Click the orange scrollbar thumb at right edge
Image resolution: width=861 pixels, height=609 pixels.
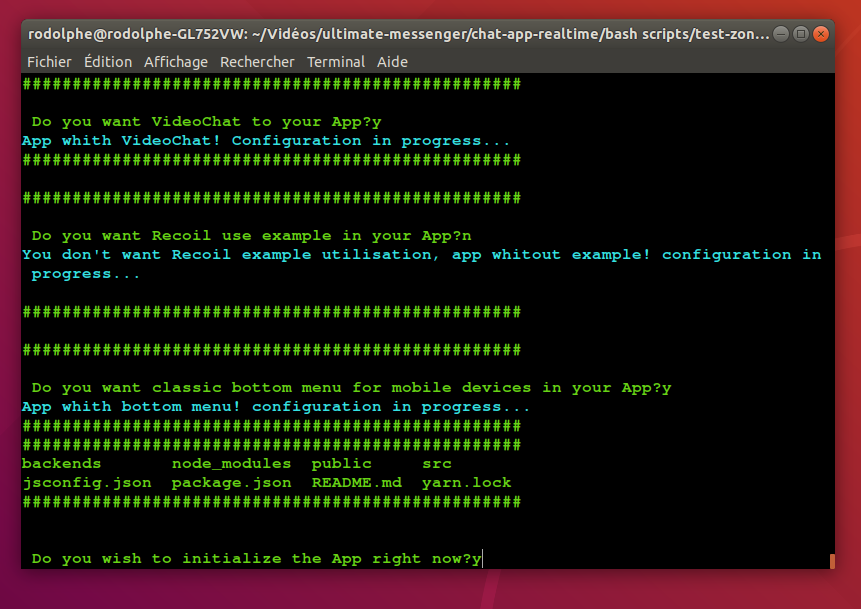point(832,561)
